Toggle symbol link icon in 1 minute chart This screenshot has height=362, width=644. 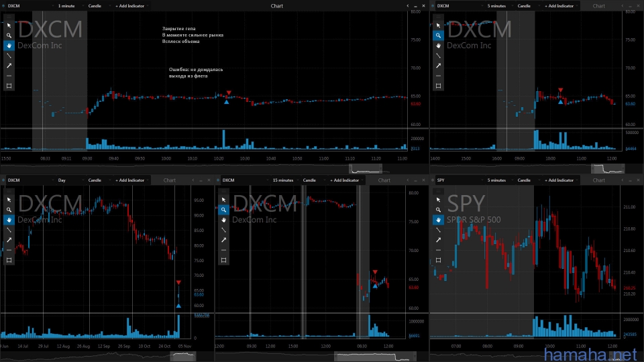3,6
